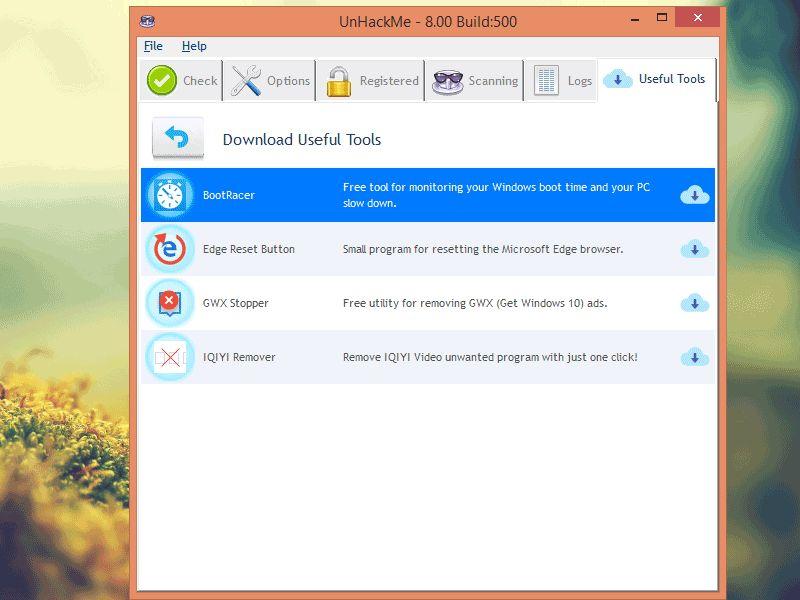Viewport: 800px width, 600px height.
Task: Select the Edge Reset Button name text
Action: click(x=249, y=249)
